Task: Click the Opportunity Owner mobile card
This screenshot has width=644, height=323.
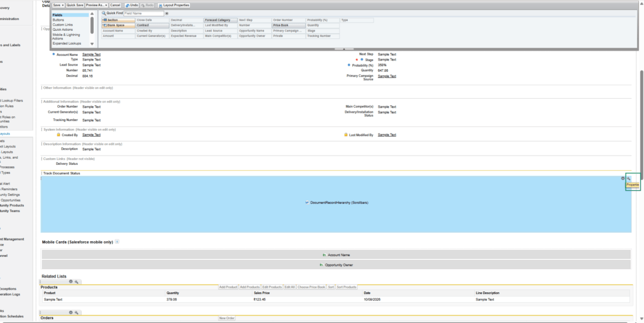Action: coord(336,265)
